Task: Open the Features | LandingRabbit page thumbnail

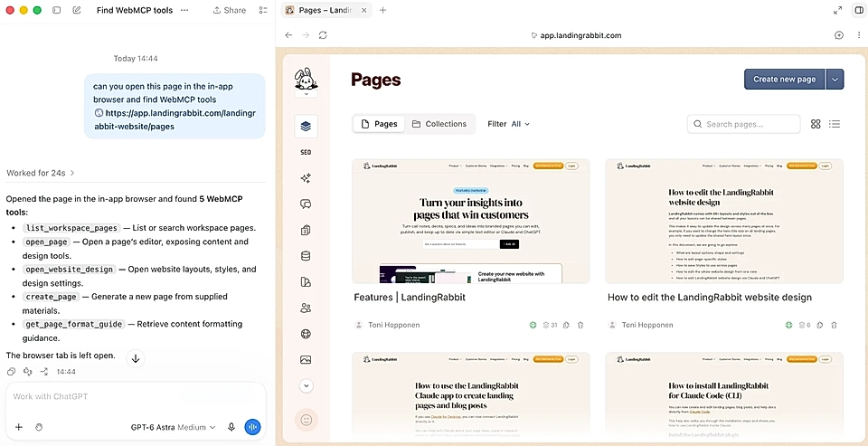Action: tap(470, 221)
